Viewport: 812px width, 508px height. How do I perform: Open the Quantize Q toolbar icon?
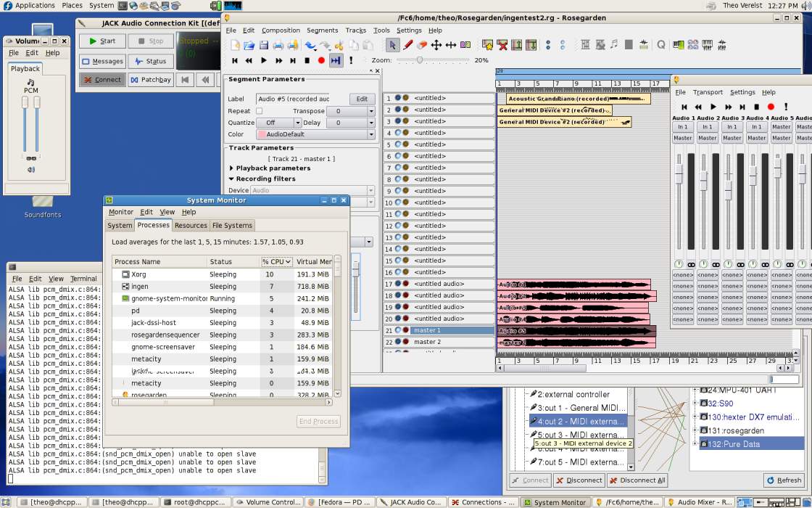660,45
